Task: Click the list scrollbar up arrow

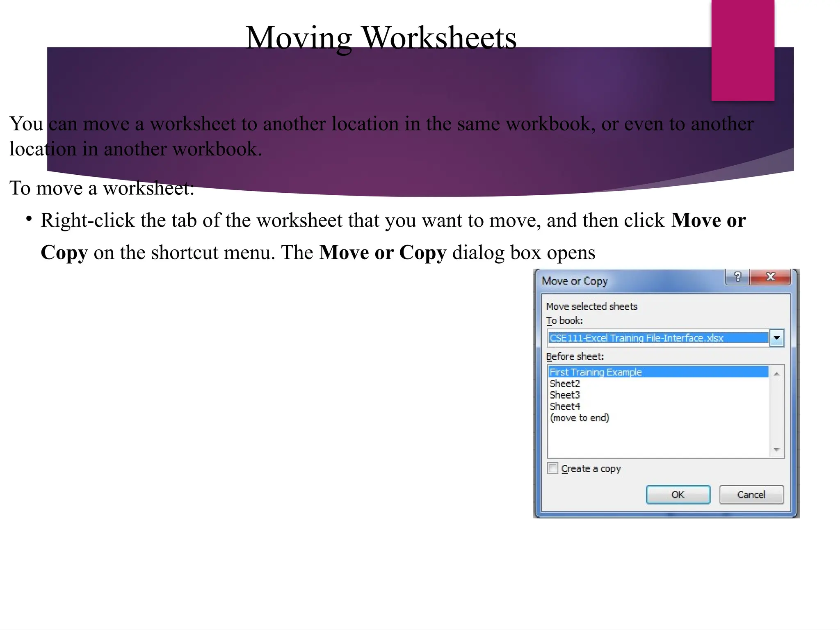Action: click(776, 374)
